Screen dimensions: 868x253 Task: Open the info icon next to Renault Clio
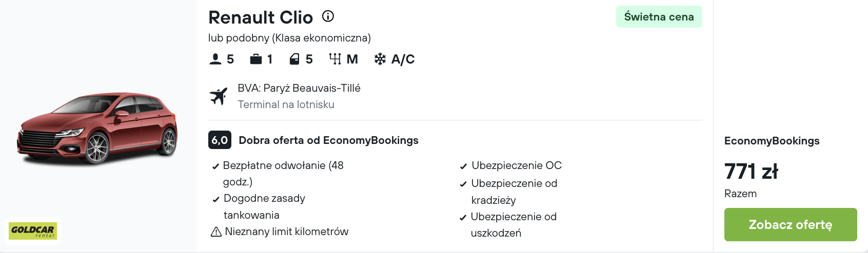tap(328, 16)
